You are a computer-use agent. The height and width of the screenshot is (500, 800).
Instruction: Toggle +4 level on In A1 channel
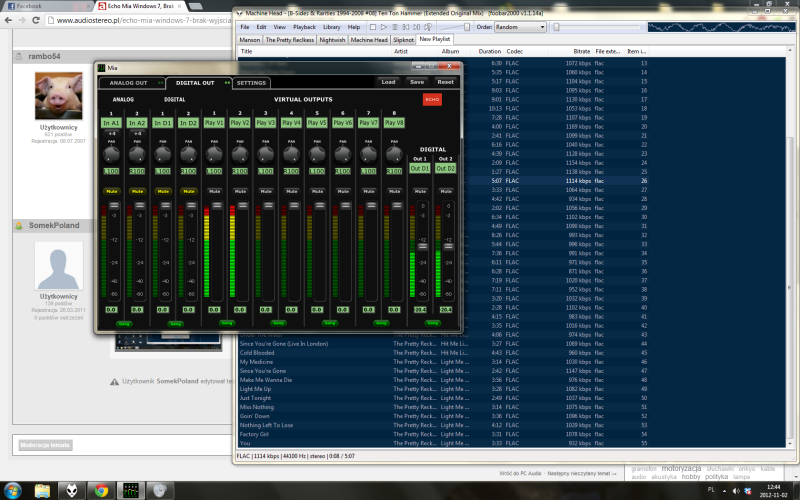click(112, 134)
